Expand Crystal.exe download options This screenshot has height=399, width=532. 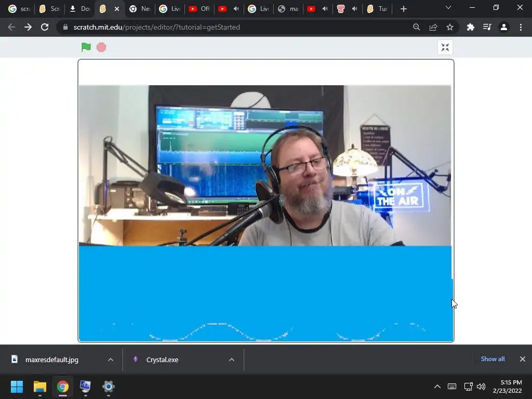point(232,360)
